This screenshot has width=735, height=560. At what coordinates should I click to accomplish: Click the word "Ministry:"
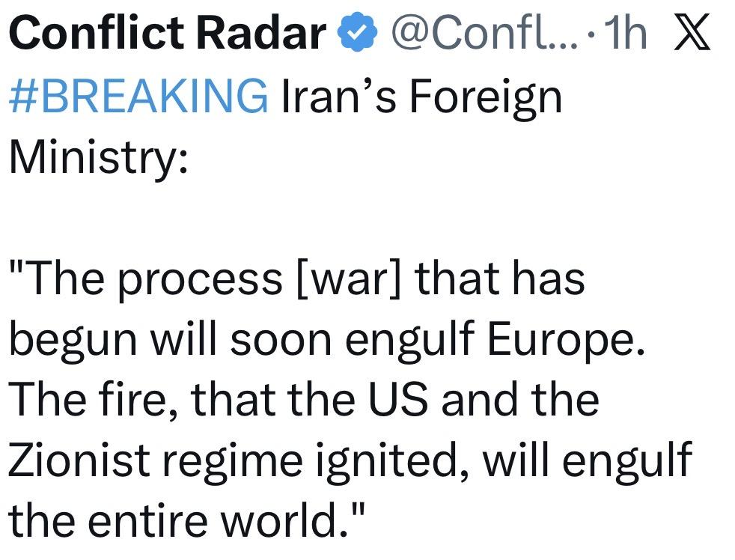tap(97, 160)
